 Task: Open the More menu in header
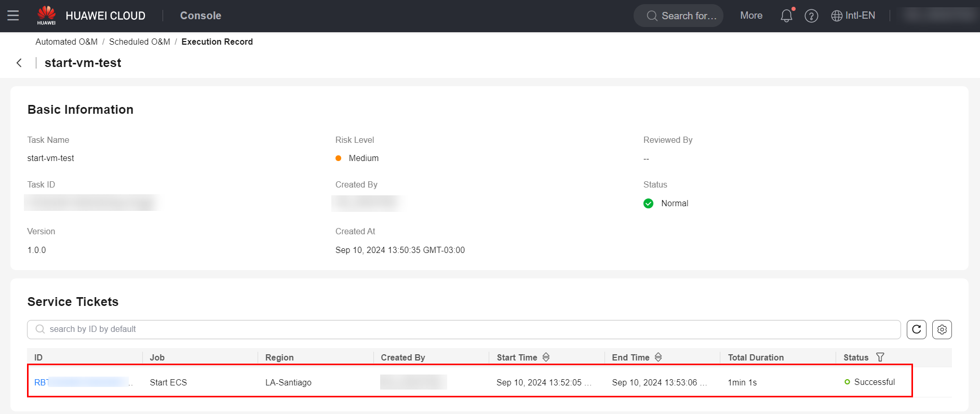tap(751, 16)
